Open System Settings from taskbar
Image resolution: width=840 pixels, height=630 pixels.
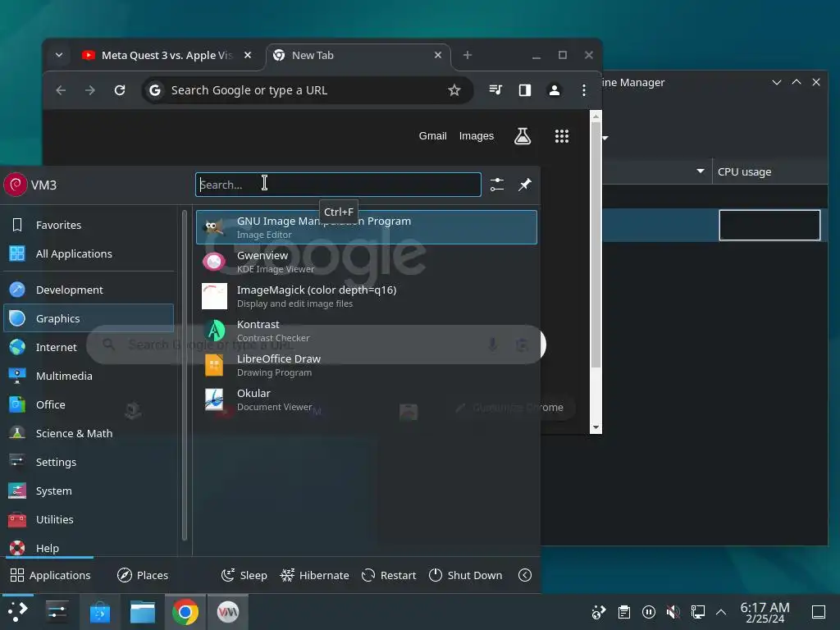57,612
